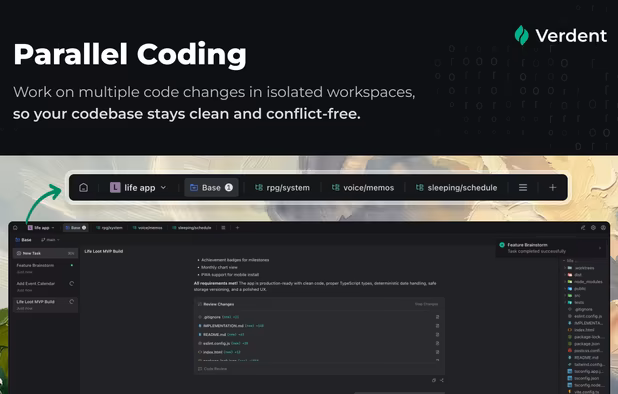Open the settings gear in the app window

(593, 228)
